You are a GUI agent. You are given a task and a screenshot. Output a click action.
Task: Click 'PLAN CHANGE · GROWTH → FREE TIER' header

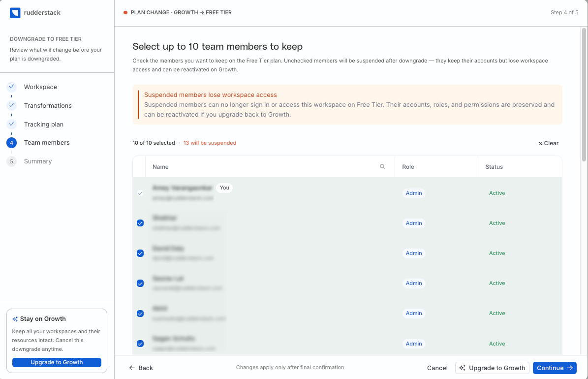[181, 13]
